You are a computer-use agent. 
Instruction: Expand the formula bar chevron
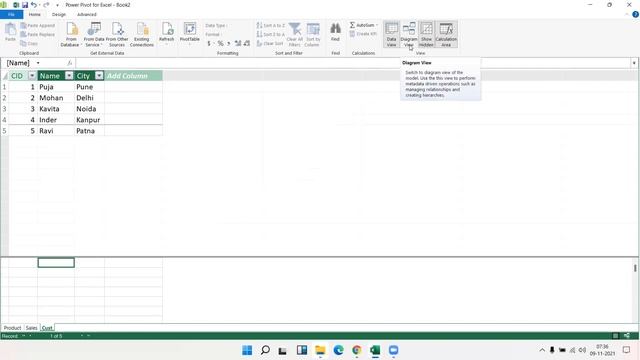[634, 63]
